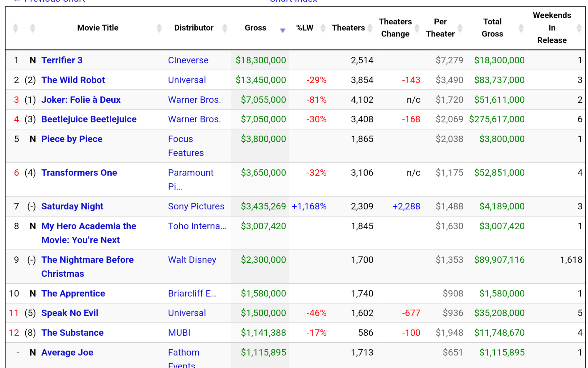
Task: Open Saturday Night's movie page
Action: [72, 206]
